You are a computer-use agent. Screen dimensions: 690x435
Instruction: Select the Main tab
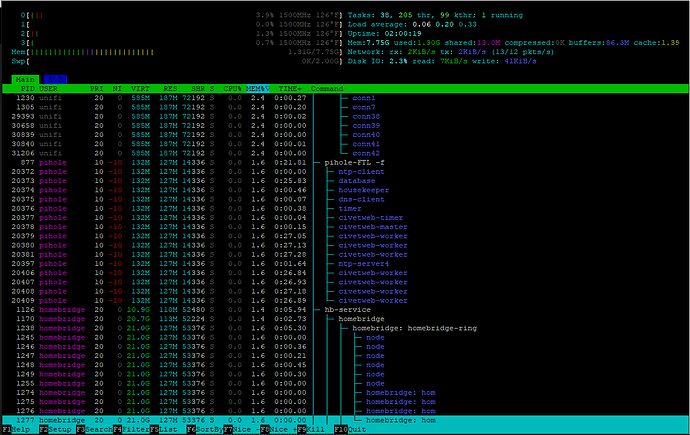[25, 78]
